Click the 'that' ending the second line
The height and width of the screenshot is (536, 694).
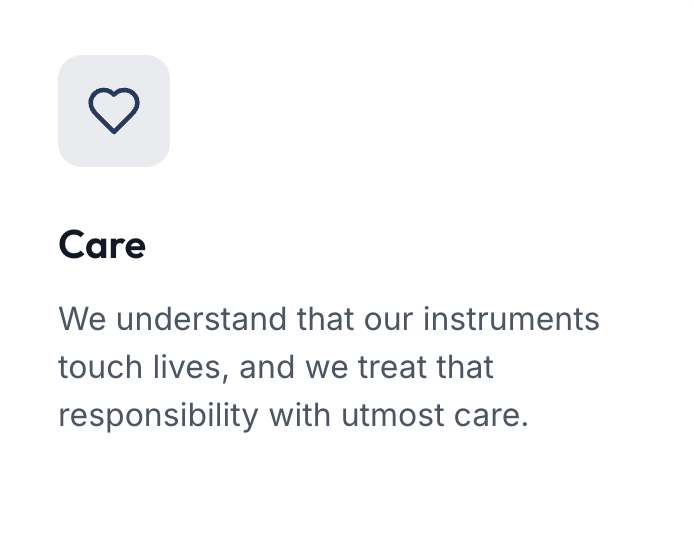pos(465,367)
